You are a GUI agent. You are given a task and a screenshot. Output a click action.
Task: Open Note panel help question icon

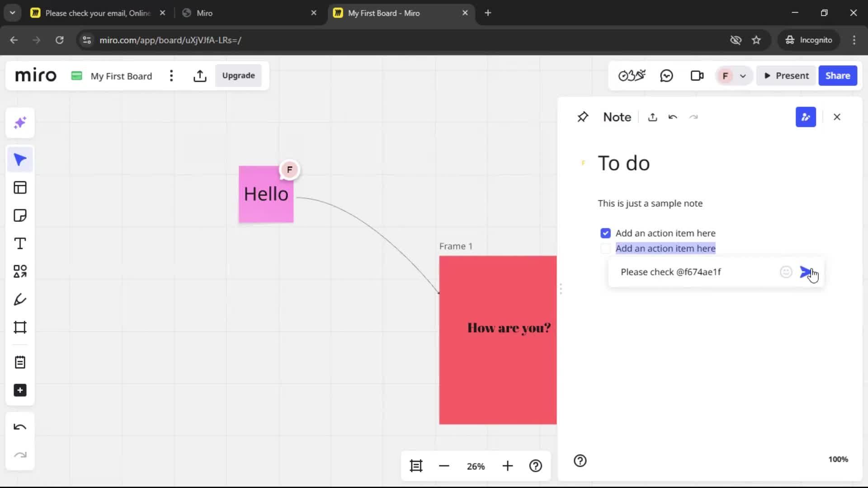tap(580, 460)
